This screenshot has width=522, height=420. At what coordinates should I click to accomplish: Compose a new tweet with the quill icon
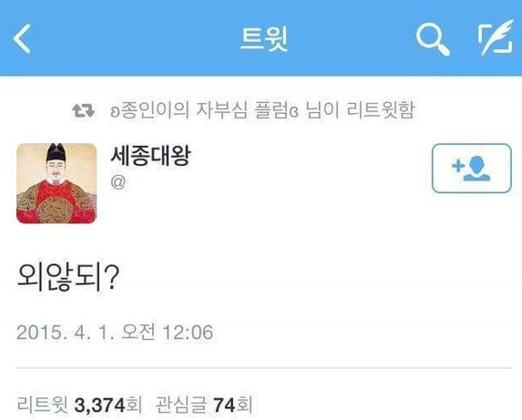click(496, 38)
